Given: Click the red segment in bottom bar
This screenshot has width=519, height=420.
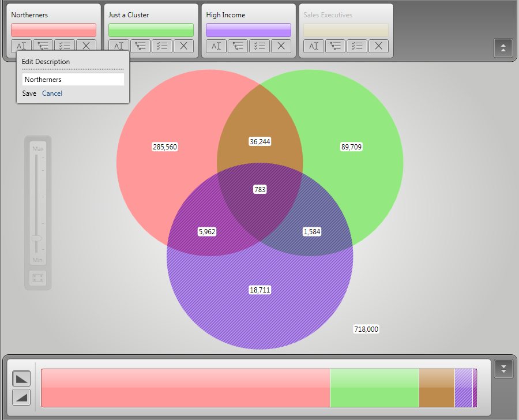Looking at the screenshot, I should 186,388.
